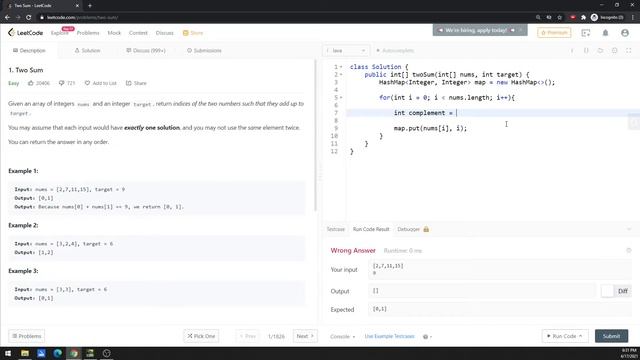Switch to the Description tab
Viewport: 640px width, 360px height.
tap(29, 51)
